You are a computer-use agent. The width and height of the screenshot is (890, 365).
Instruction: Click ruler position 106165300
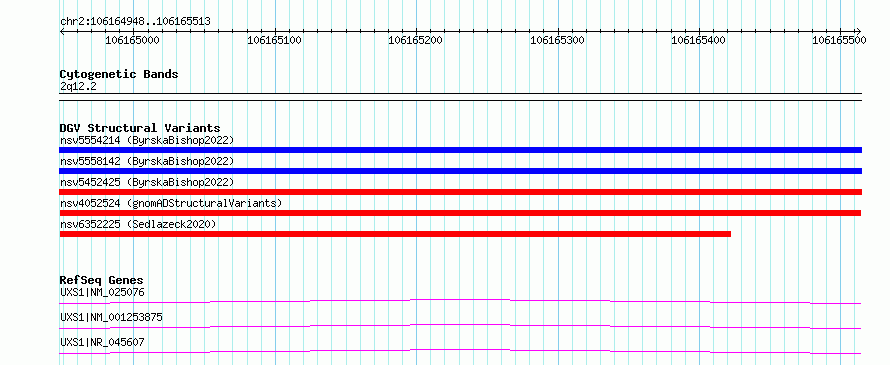557,40
